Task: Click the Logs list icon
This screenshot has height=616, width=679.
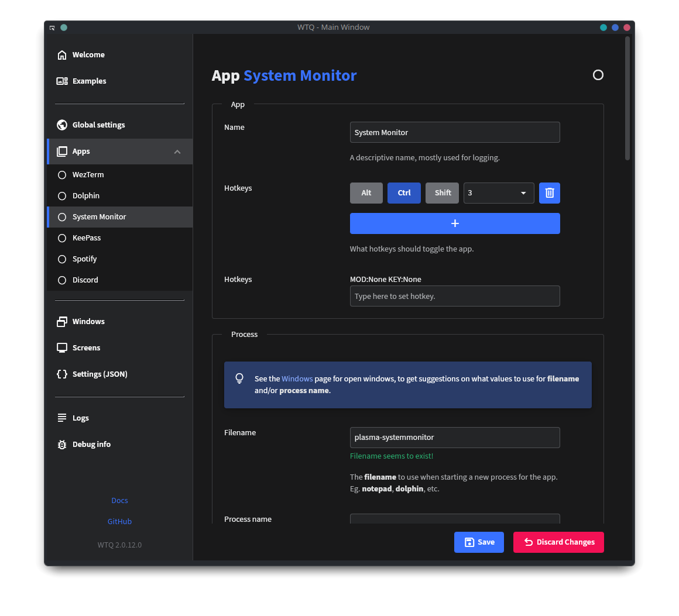Action: [x=62, y=418]
